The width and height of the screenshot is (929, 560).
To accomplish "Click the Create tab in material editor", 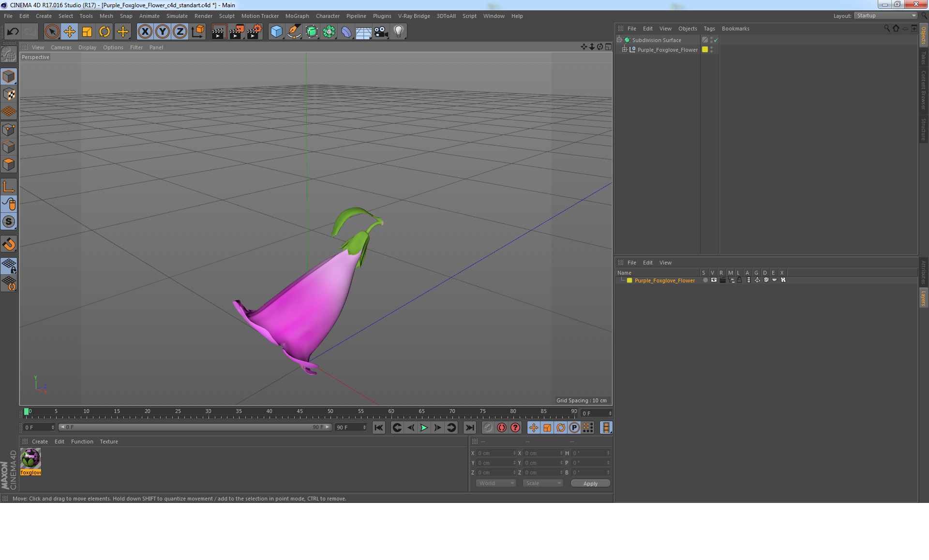I will point(39,441).
